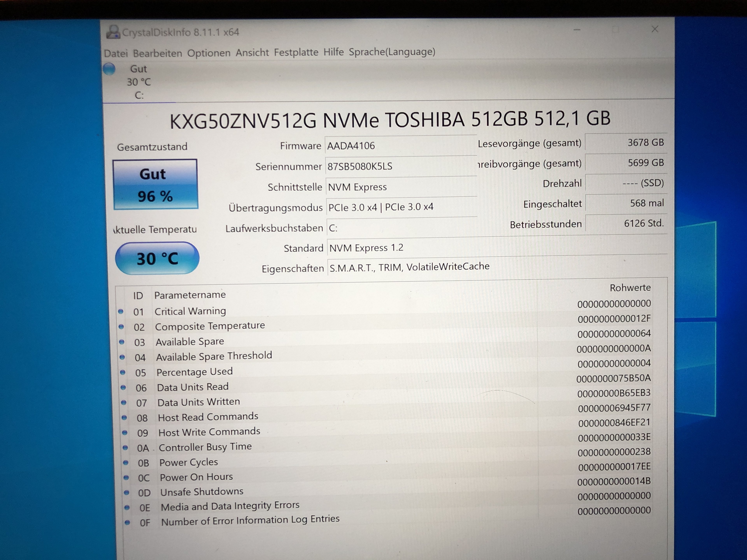Click the status dot beside Power Cycles
747x560 pixels.
click(x=126, y=463)
